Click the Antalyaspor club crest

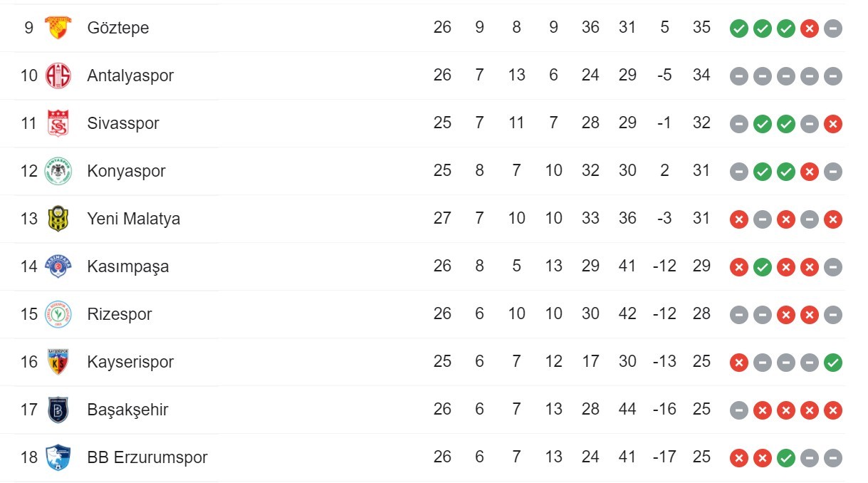58,76
